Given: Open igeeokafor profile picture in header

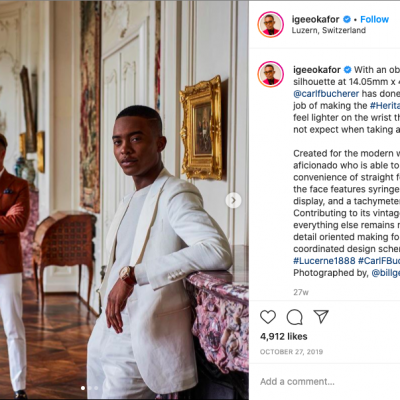Looking at the screenshot, I should (270, 24).
